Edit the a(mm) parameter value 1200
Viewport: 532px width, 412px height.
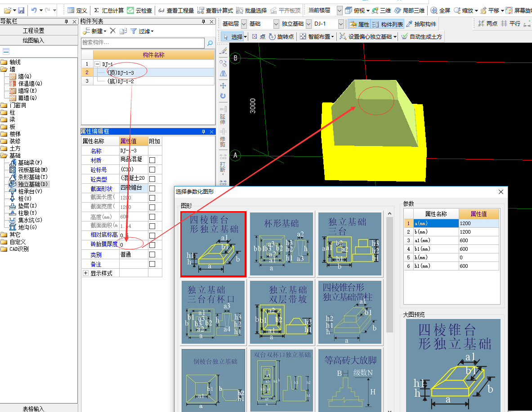coord(479,223)
